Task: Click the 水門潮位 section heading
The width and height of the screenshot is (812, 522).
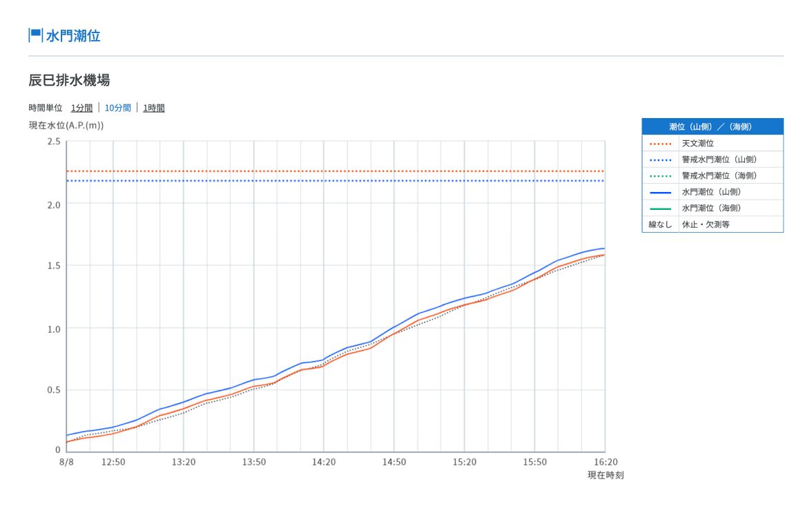Action: click(73, 36)
